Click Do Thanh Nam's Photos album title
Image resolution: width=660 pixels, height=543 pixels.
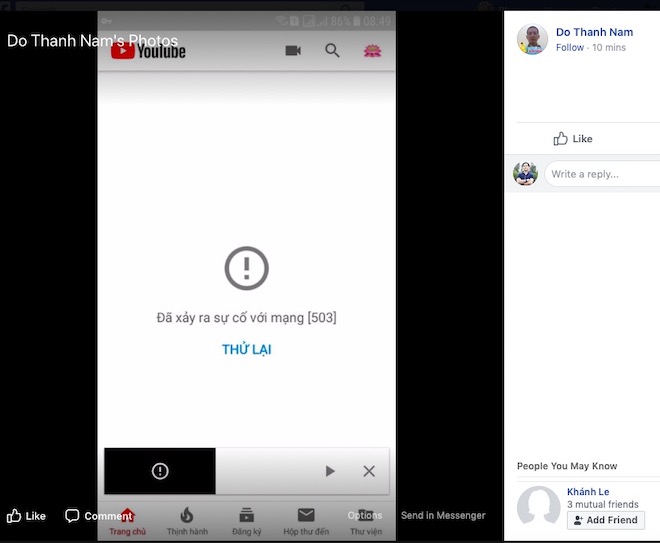93,41
